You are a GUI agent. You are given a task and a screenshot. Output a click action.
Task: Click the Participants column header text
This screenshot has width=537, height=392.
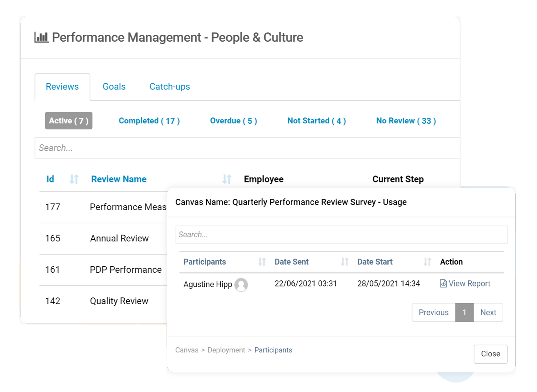click(x=205, y=262)
